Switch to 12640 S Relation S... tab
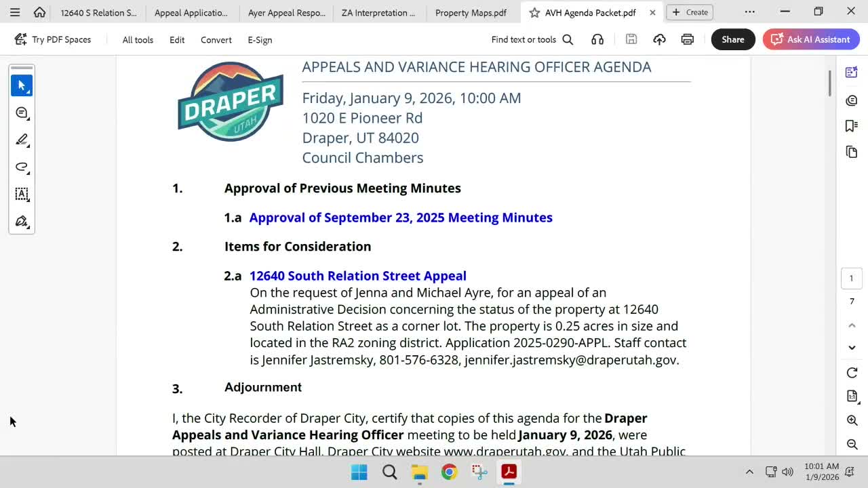The image size is (868, 488). pos(98,12)
